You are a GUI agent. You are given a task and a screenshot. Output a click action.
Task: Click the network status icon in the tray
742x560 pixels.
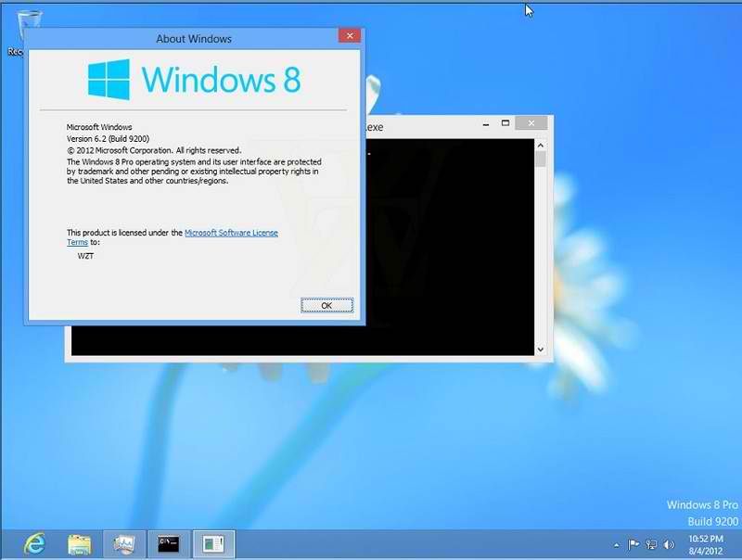(x=652, y=544)
